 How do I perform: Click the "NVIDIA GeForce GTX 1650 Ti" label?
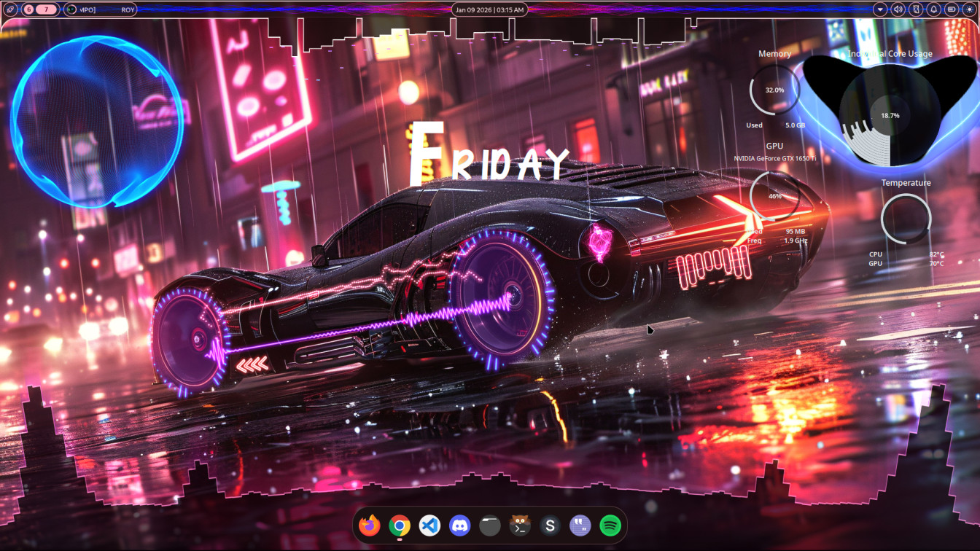[774, 158]
